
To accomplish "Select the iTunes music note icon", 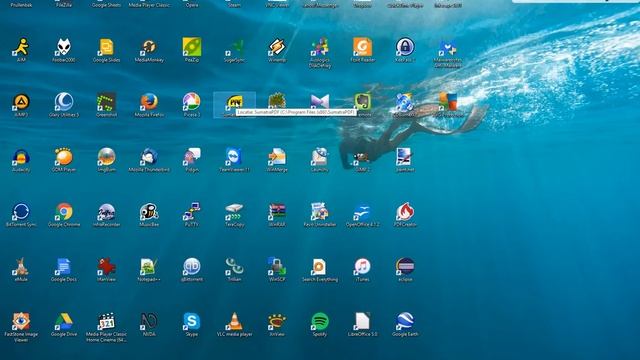I will click(362, 267).
